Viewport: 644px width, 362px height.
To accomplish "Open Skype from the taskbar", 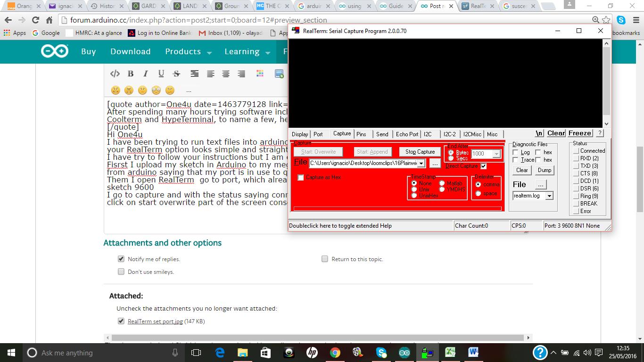I will pos(381,353).
